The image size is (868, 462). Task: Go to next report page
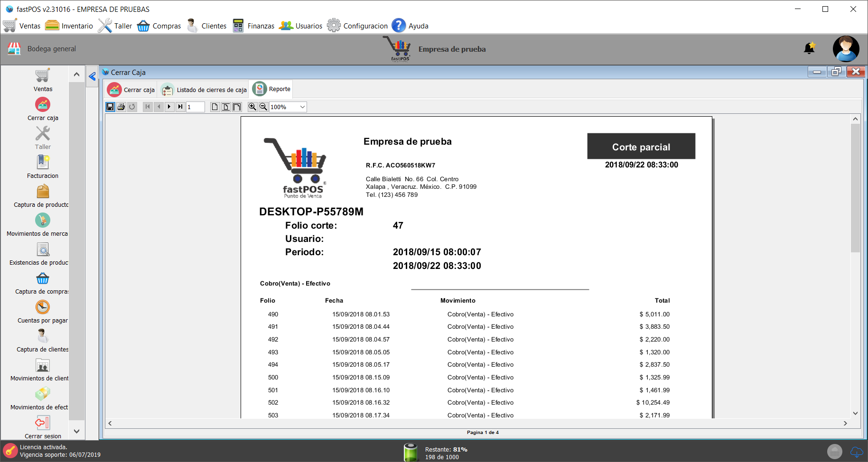(x=169, y=107)
